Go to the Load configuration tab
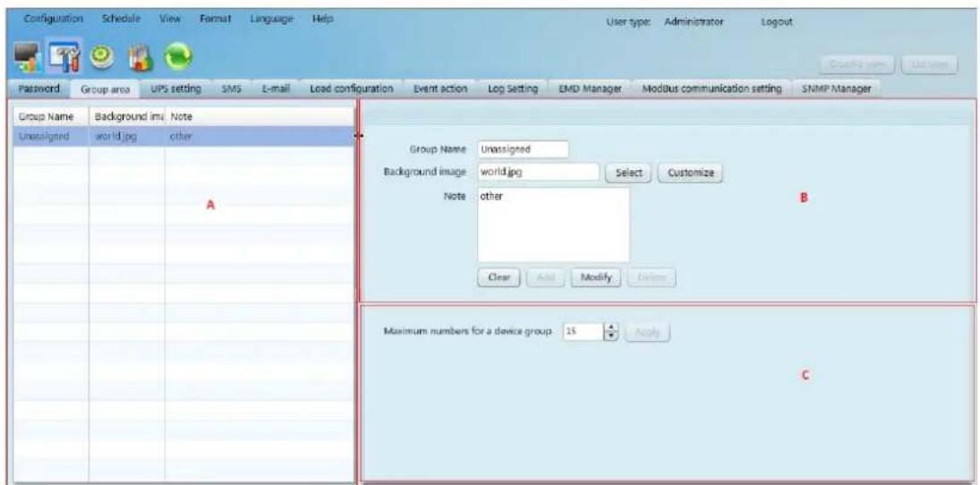The image size is (980, 485). (352, 89)
